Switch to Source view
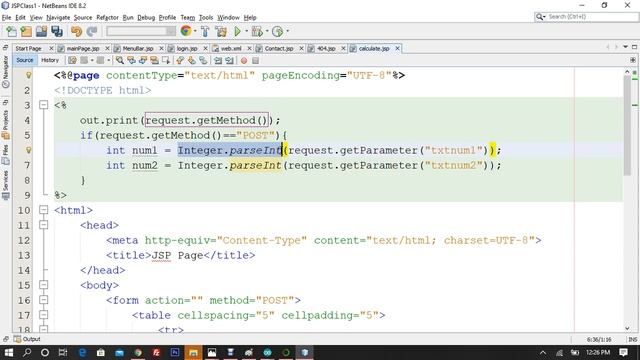This screenshot has height=360, width=640. click(25, 60)
